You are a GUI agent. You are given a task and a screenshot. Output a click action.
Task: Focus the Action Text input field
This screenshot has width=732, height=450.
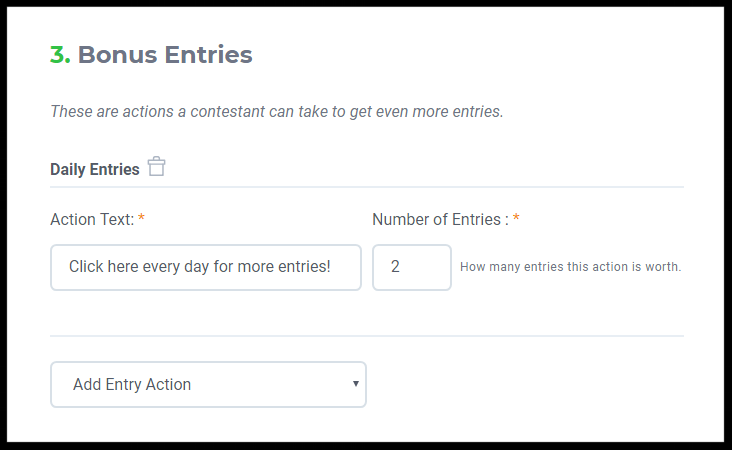point(206,267)
